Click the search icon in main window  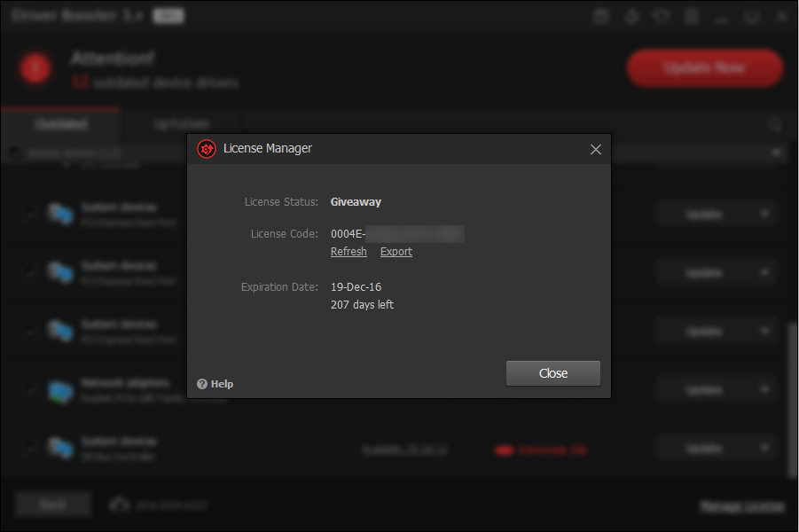[774, 124]
